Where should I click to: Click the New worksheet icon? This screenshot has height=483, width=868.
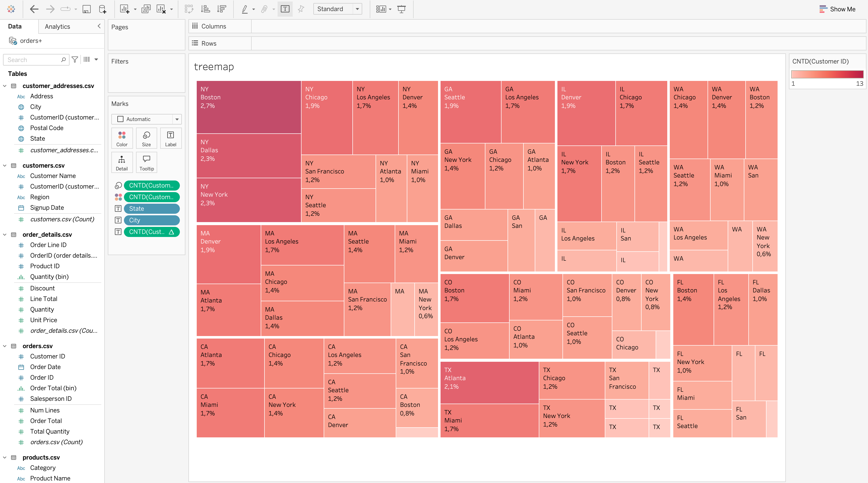coord(124,9)
